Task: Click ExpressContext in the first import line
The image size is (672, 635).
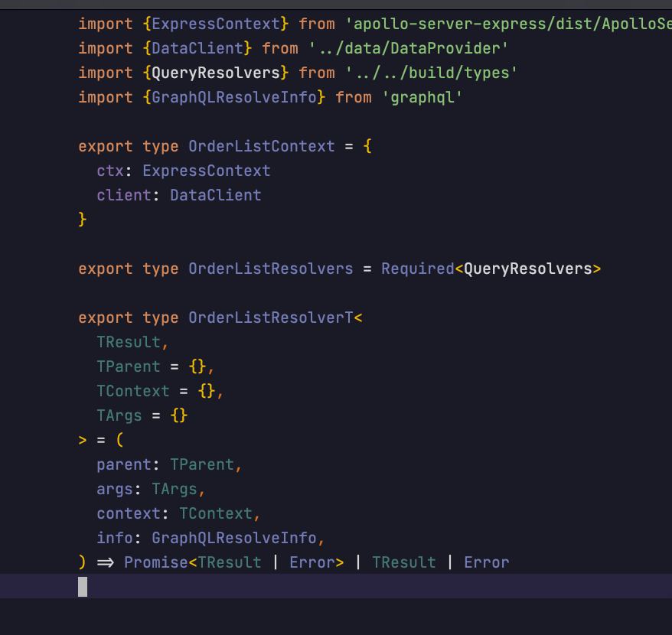Action: (x=216, y=24)
